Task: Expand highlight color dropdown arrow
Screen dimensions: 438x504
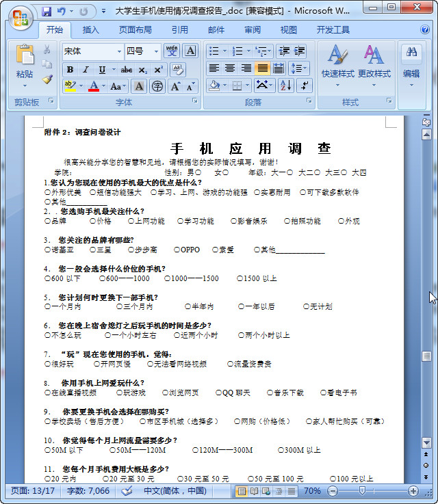Action: [81, 86]
